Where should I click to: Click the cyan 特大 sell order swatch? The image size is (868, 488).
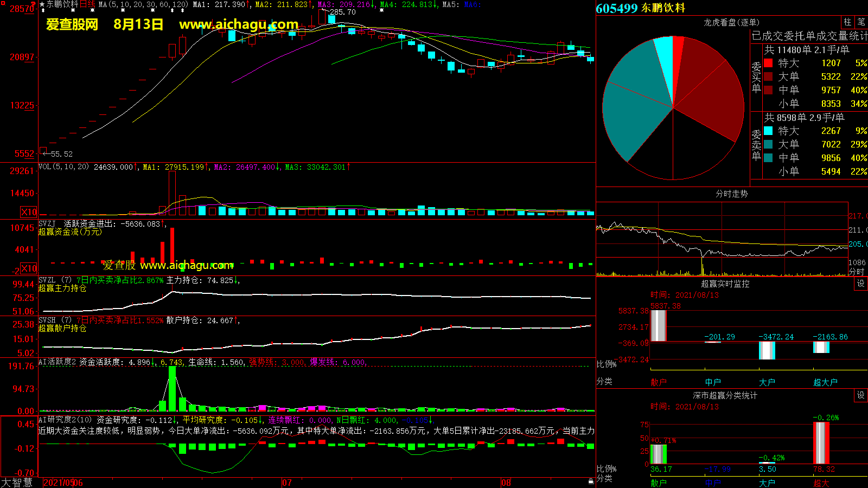click(768, 131)
